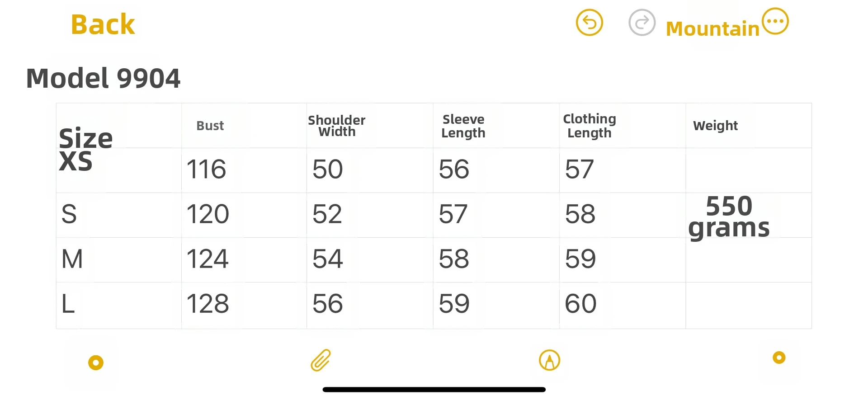Go Back to the previous screen

point(103,24)
